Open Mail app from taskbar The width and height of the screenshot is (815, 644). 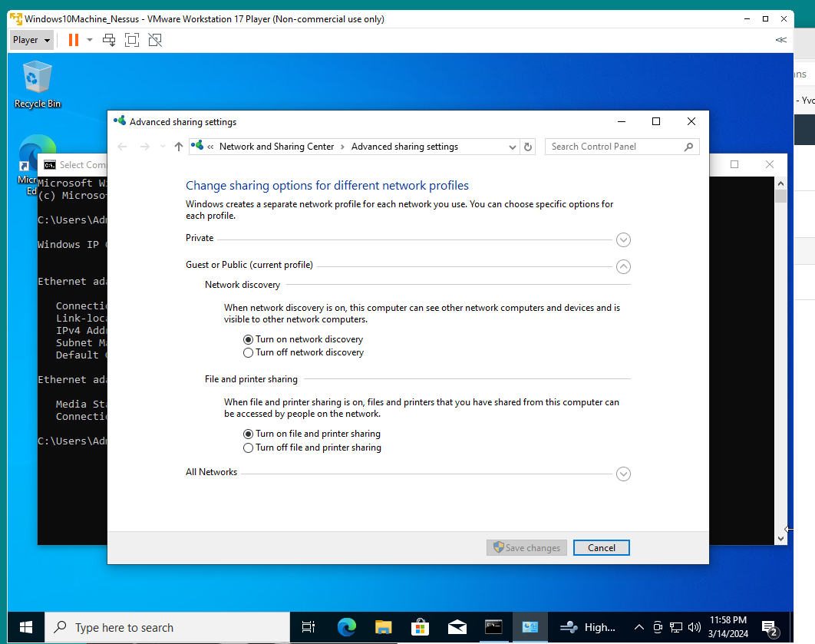pyautogui.click(x=457, y=627)
